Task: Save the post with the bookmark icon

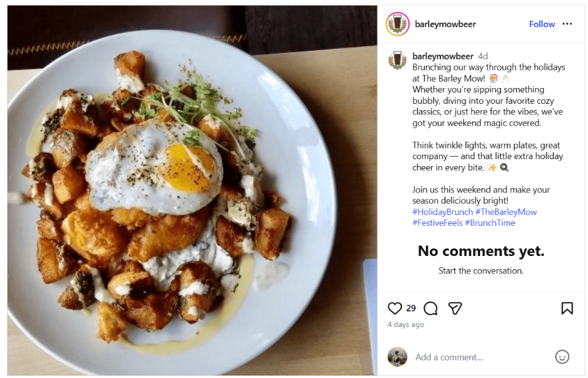Action: 567,308
